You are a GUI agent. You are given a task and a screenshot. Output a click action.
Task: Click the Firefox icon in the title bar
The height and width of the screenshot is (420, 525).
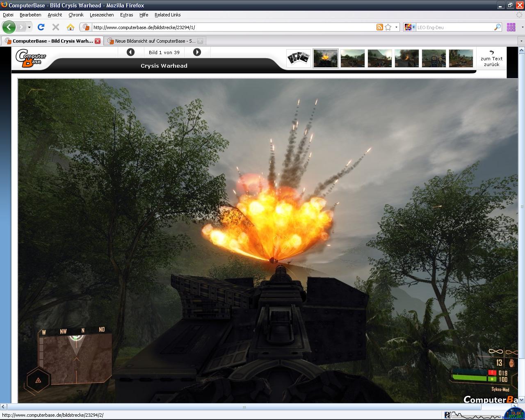click(4, 5)
